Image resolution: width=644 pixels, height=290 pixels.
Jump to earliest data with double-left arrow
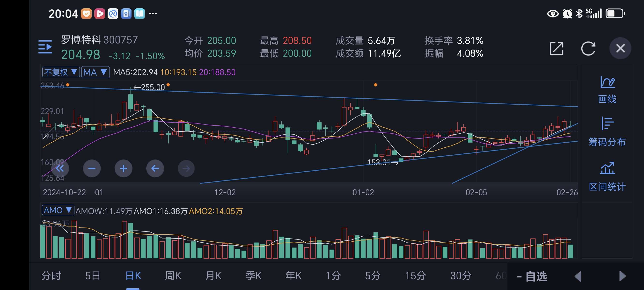tap(60, 168)
